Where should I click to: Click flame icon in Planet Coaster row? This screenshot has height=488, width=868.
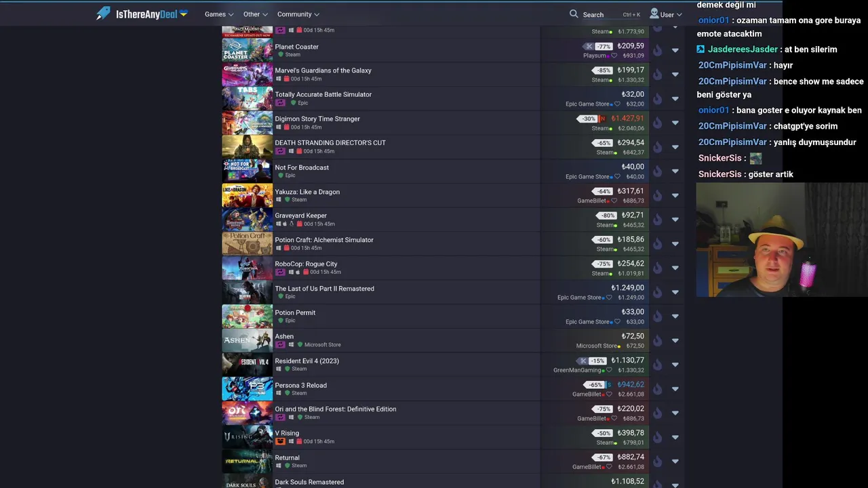coord(657,50)
